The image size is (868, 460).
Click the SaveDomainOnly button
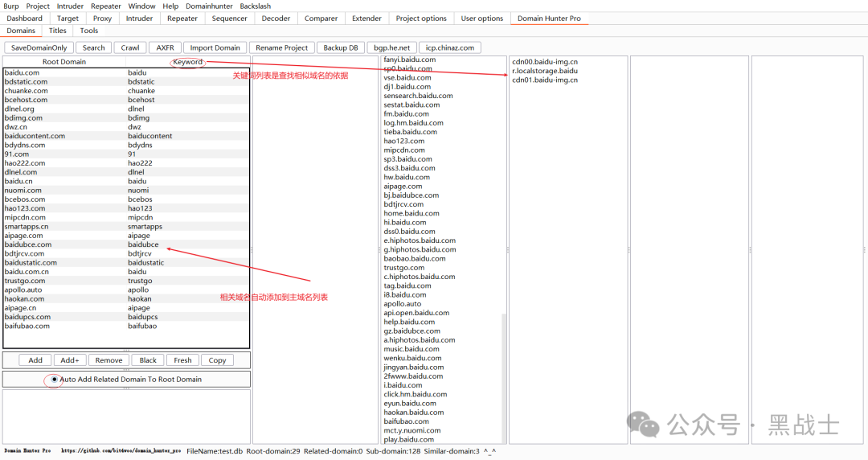pos(39,47)
